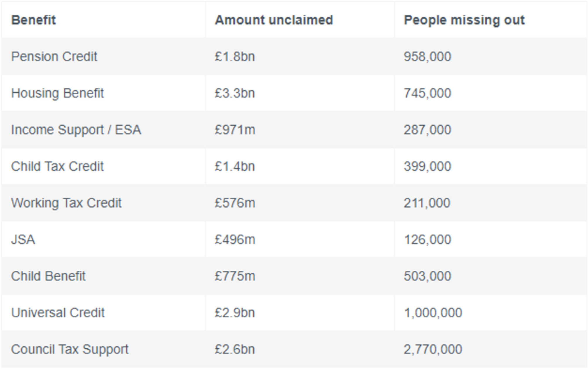Click the Amount unclaimed column header

point(274,20)
